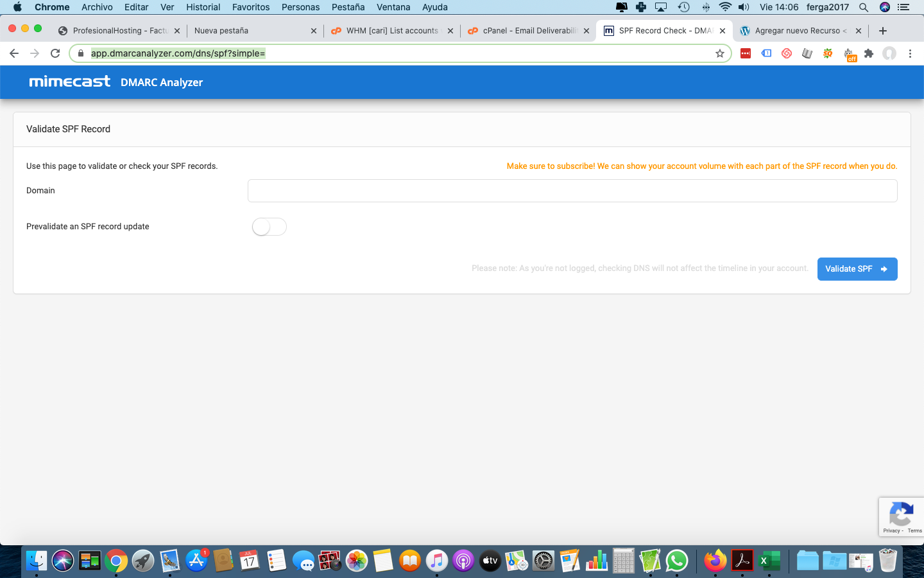Open Chrome three-dot menu
Screen dimensions: 924x578
pyautogui.click(x=910, y=53)
